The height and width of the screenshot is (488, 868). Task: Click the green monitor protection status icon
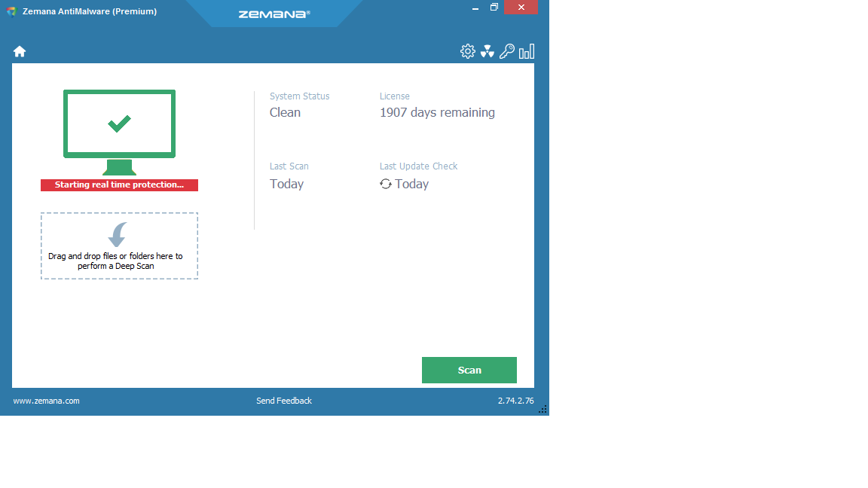point(120,133)
